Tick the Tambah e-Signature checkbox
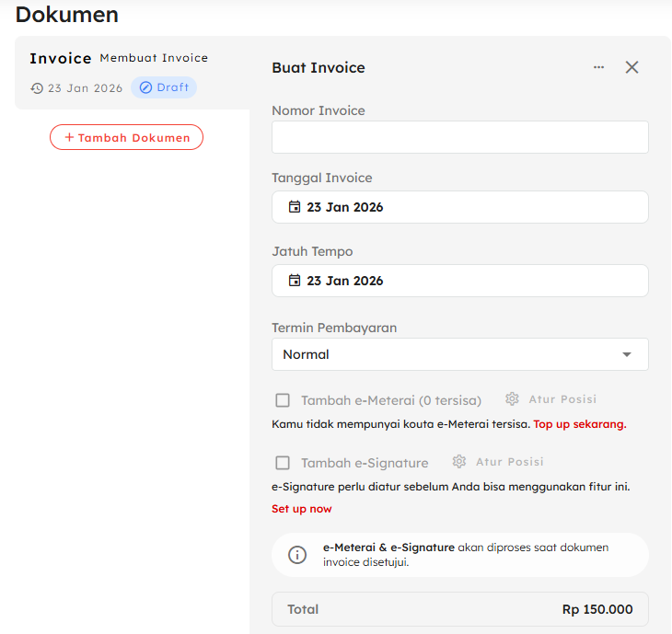The image size is (672, 634). coord(284,463)
